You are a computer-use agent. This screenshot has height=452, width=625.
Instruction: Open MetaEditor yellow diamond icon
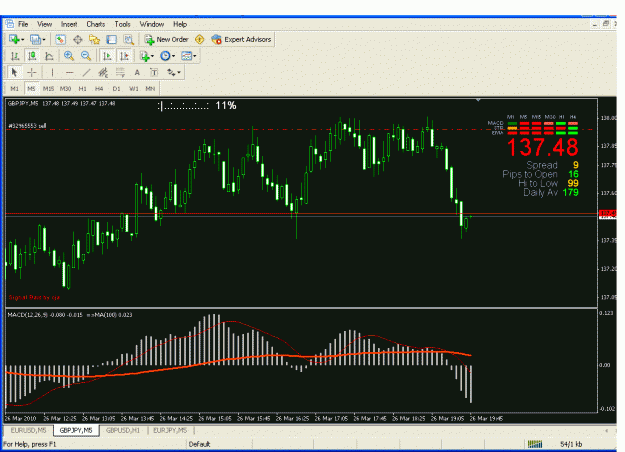pyautogui.click(x=199, y=39)
